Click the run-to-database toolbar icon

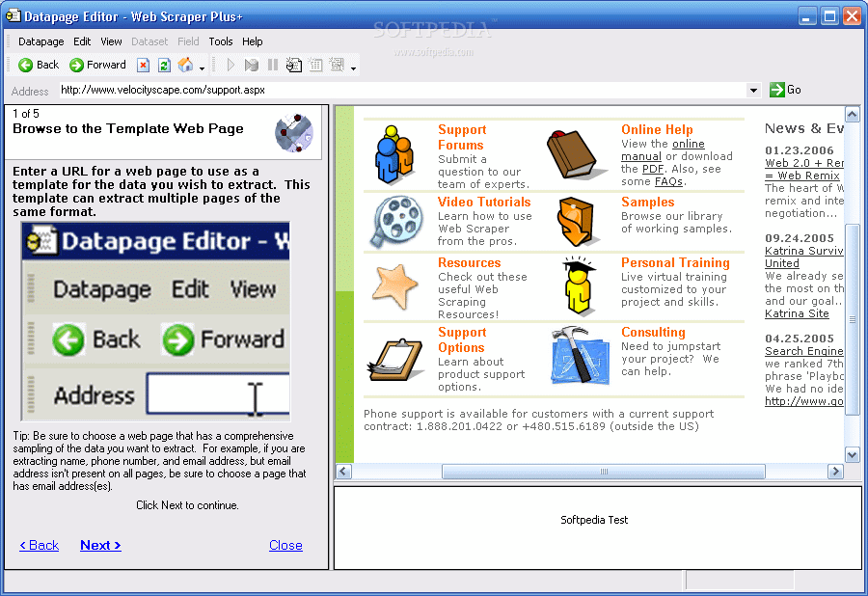coord(252,65)
